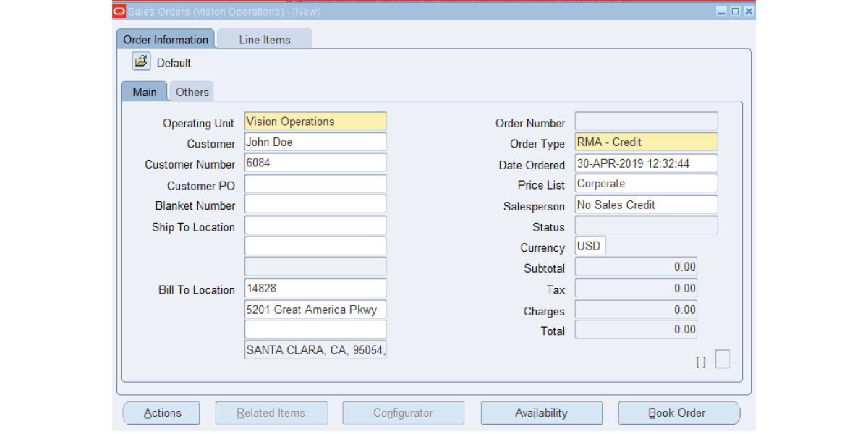Image resolution: width=868 pixels, height=434 pixels.
Task: Click the Oracle logo in title bar
Action: (x=120, y=12)
